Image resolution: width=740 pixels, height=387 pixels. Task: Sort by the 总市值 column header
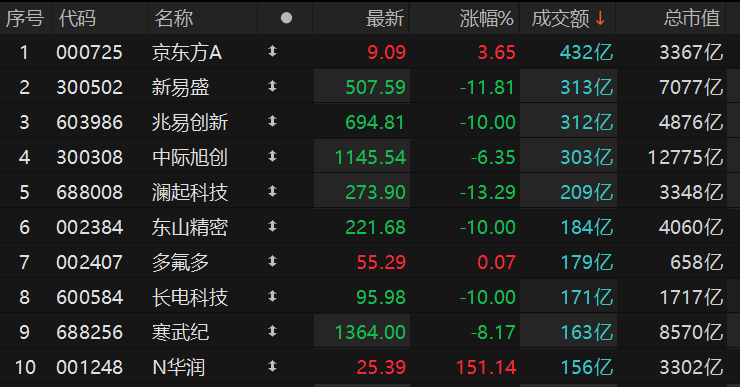tap(692, 18)
